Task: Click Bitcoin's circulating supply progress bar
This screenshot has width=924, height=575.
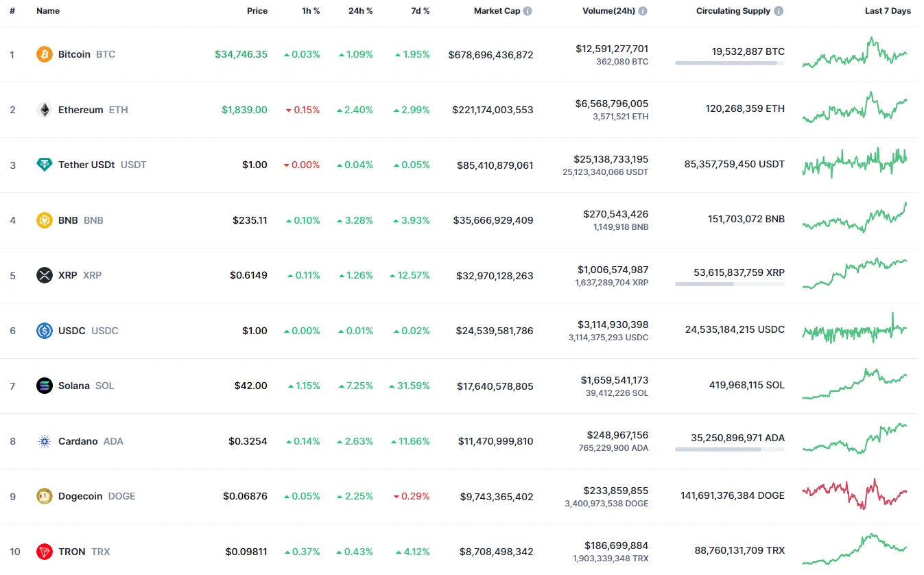Action: coord(729,63)
